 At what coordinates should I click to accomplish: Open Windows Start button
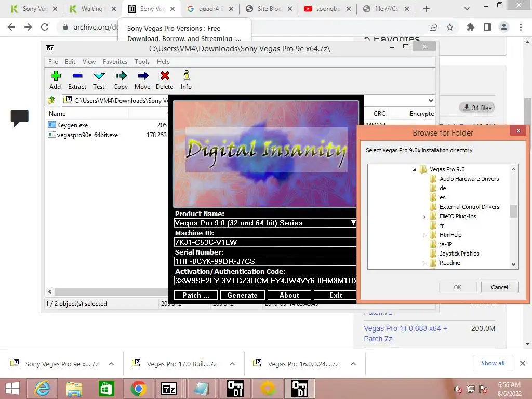(12, 389)
